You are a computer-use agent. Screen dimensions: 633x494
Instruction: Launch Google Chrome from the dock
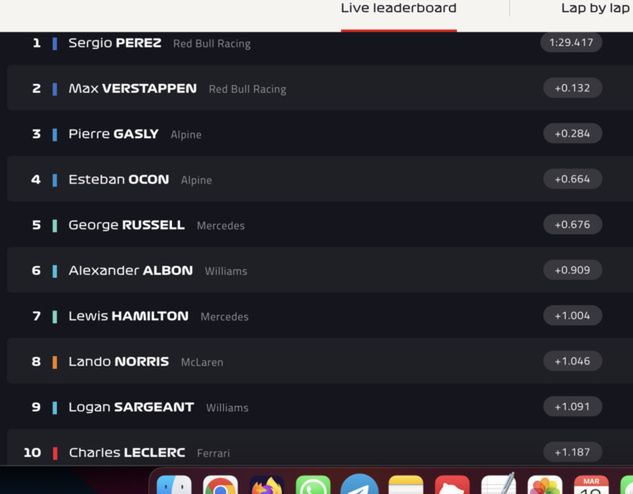click(220, 485)
